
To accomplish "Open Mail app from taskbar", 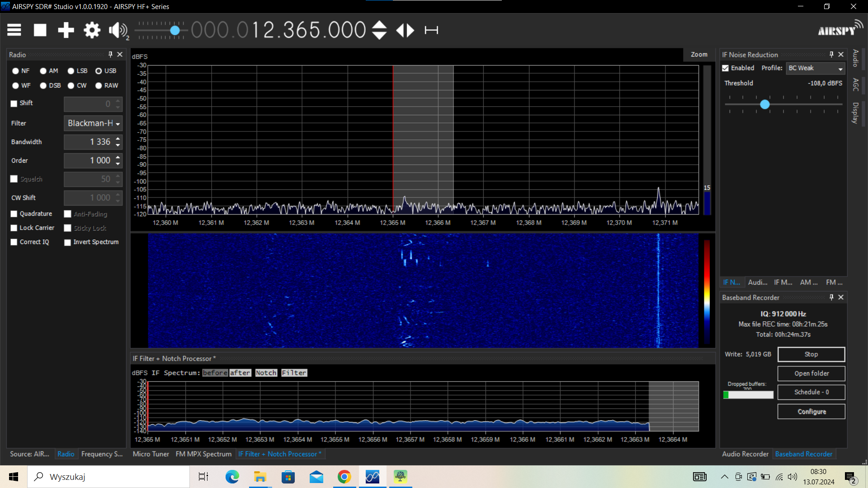I will pos(316,477).
